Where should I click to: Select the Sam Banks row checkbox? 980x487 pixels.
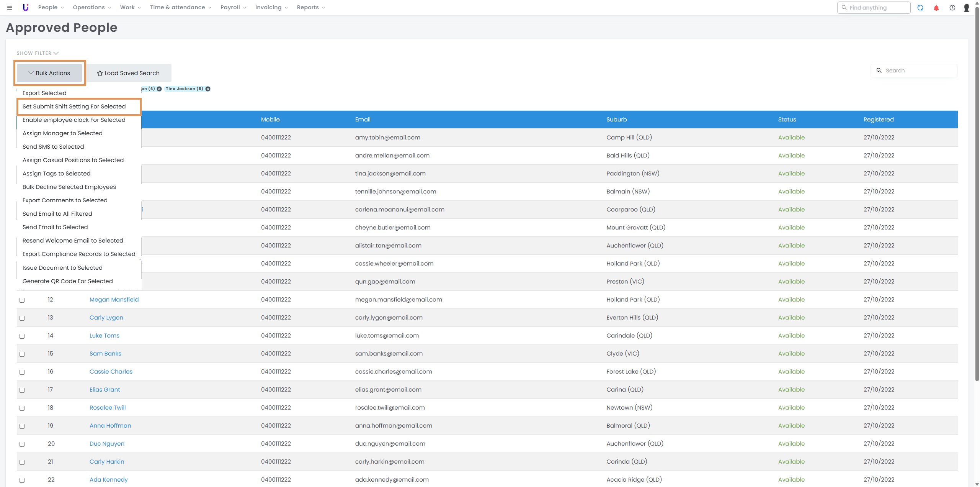[x=22, y=354]
